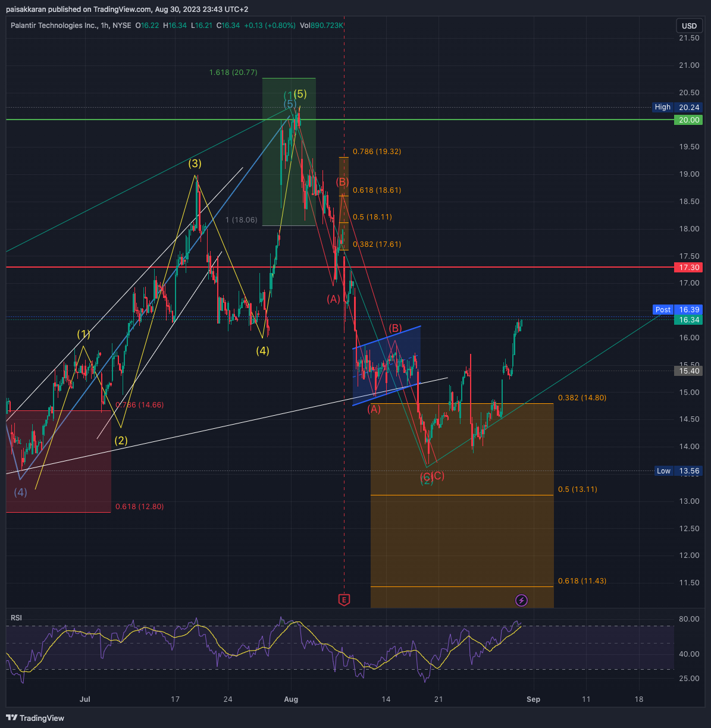
Task: Click the +0.13 (+0.80%) change value
Action: coord(271,26)
